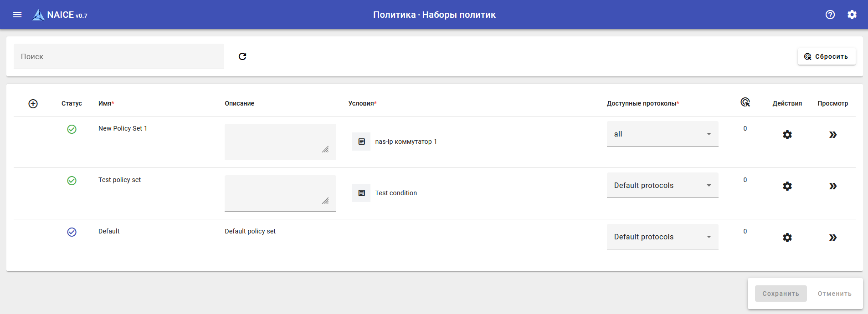Image resolution: width=868 pixels, height=314 pixels.
Task: Click the help question mark icon
Action: (x=830, y=15)
